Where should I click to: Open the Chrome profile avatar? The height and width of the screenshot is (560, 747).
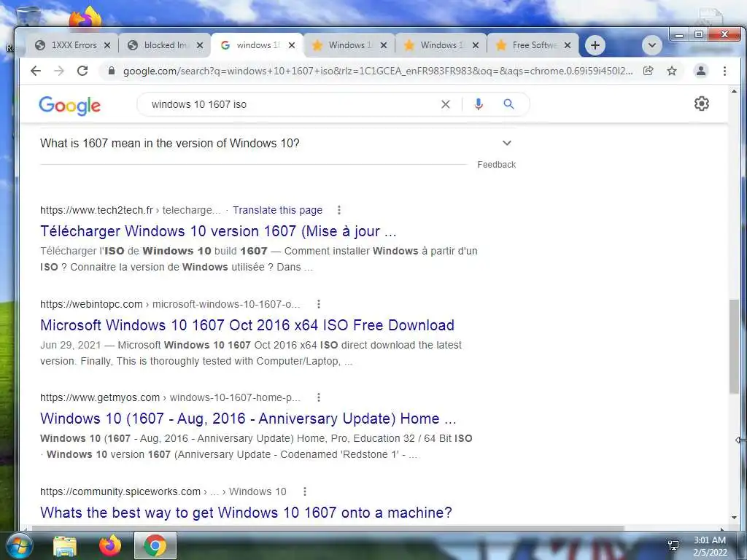click(x=701, y=71)
